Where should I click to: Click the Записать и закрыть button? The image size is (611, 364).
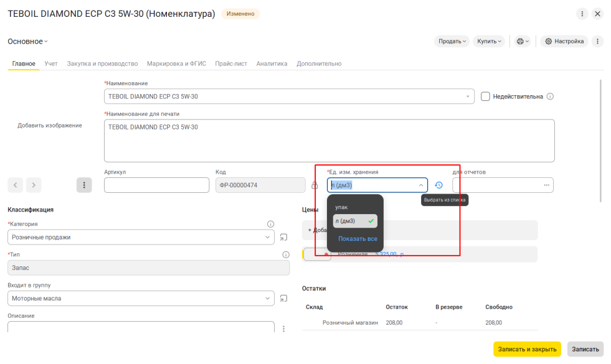coord(527,349)
